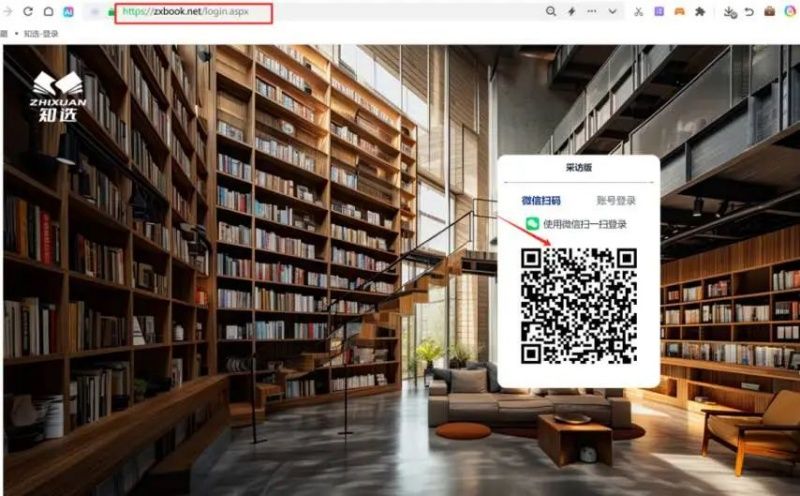Image resolution: width=800 pixels, height=496 pixels.
Task: Open the three-dot more options menu
Action: [593, 11]
